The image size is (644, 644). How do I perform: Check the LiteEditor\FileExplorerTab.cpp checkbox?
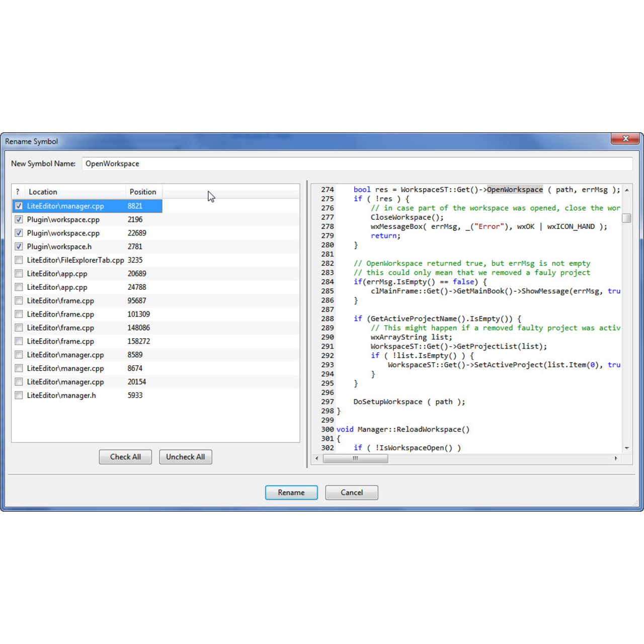(x=19, y=260)
